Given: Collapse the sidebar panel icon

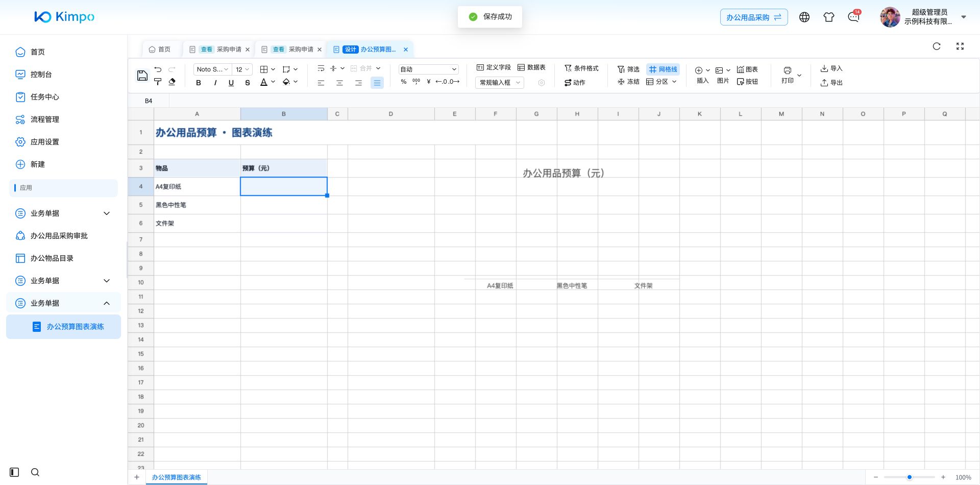Looking at the screenshot, I should pyautogui.click(x=14, y=472).
